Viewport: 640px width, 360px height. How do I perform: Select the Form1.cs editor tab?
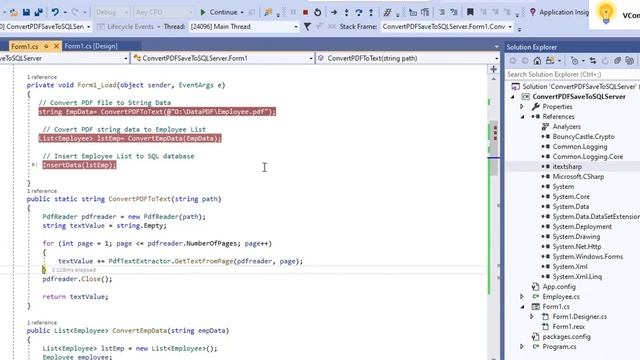[25, 47]
